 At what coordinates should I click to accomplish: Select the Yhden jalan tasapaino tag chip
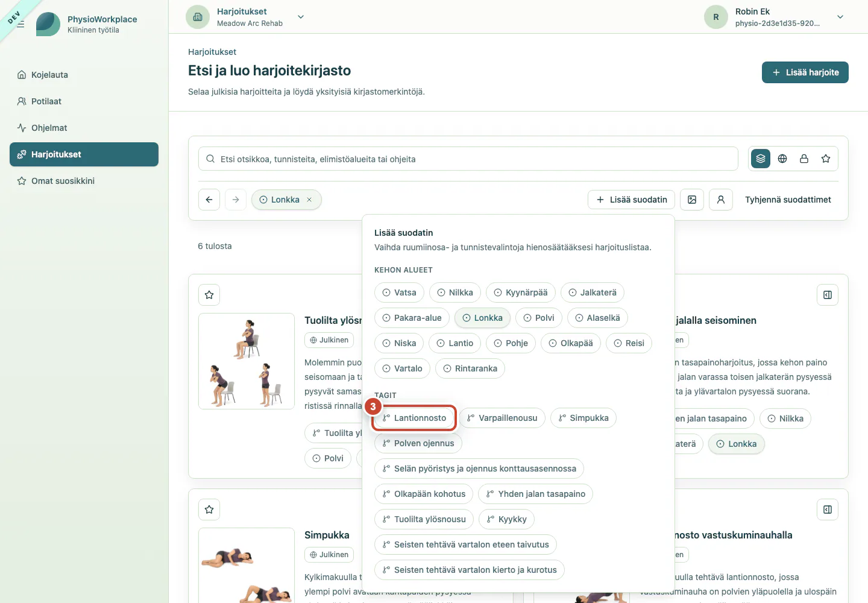(536, 494)
